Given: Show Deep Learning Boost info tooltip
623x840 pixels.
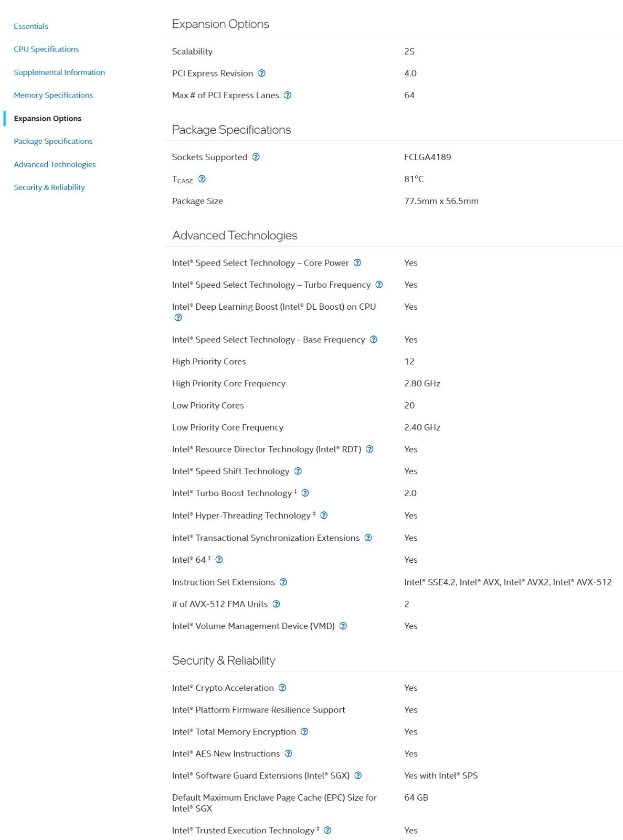Looking at the screenshot, I should pyautogui.click(x=178, y=318).
